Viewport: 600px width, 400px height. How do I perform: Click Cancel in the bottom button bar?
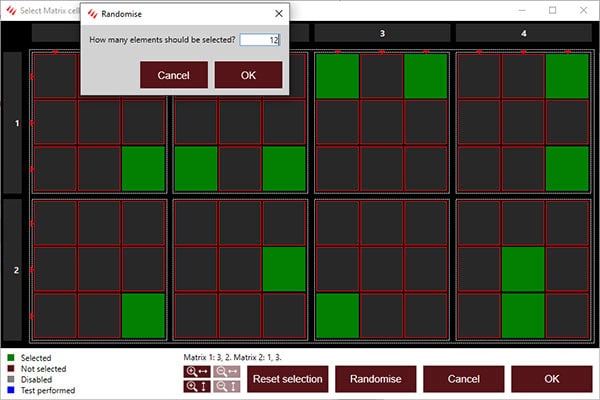[463, 379]
